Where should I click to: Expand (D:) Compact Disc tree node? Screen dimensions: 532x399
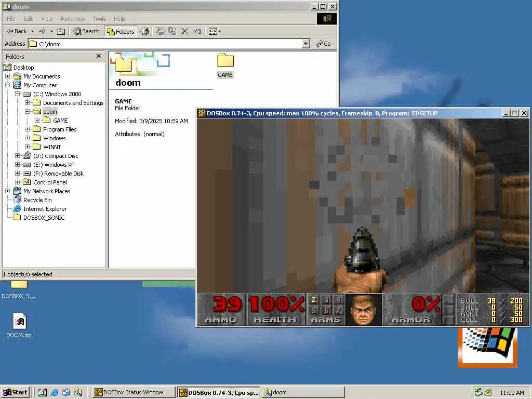click(x=17, y=156)
